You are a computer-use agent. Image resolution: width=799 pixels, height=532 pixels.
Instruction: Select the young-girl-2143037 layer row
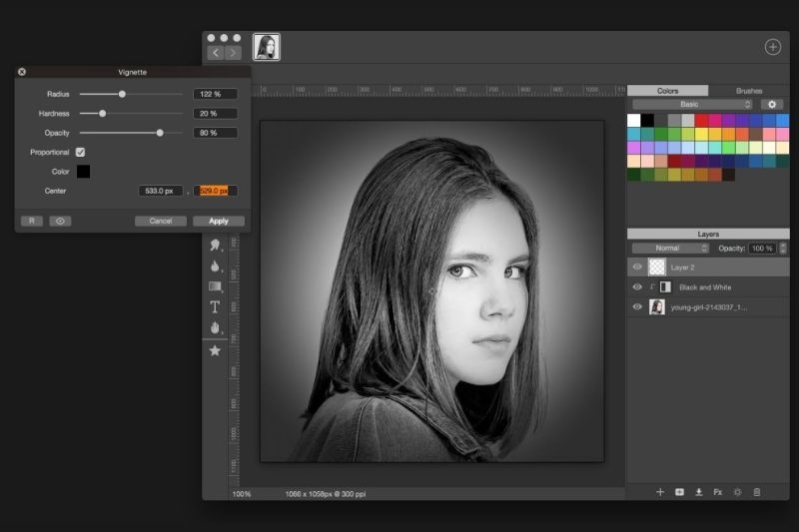point(708,307)
